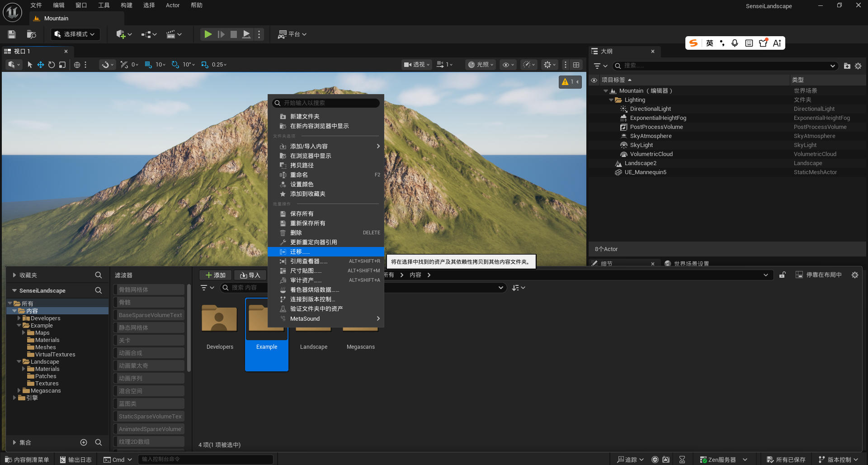Open the add actor quick menu
Viewport: 868px width, 465px height.
[124, 34]
